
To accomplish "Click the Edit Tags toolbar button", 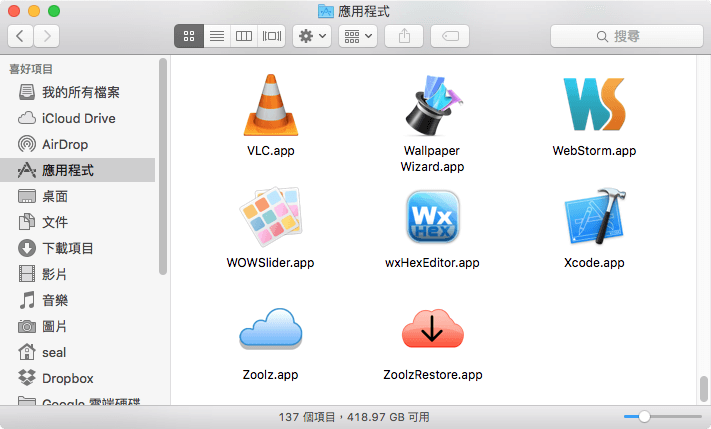I will pyautogui.click(x=450, y=36).
